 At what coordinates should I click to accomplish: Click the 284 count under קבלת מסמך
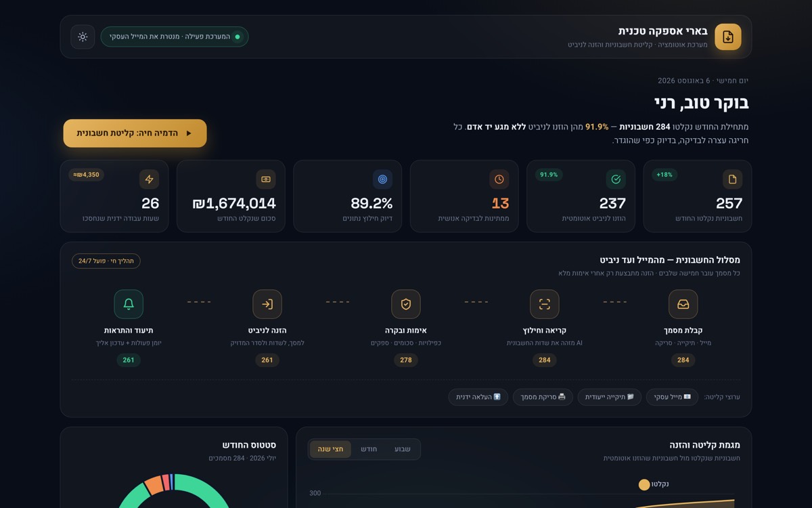point(683,360)
